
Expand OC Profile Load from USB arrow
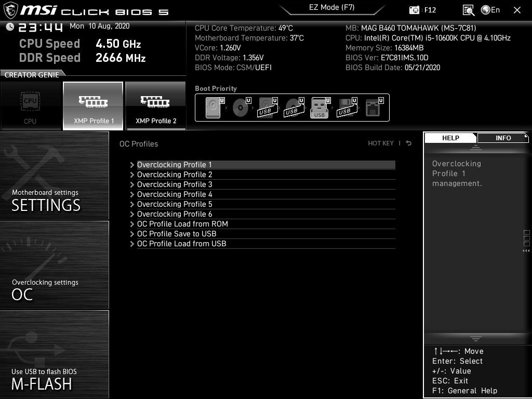pyautogui.click(x=132, y=244)
